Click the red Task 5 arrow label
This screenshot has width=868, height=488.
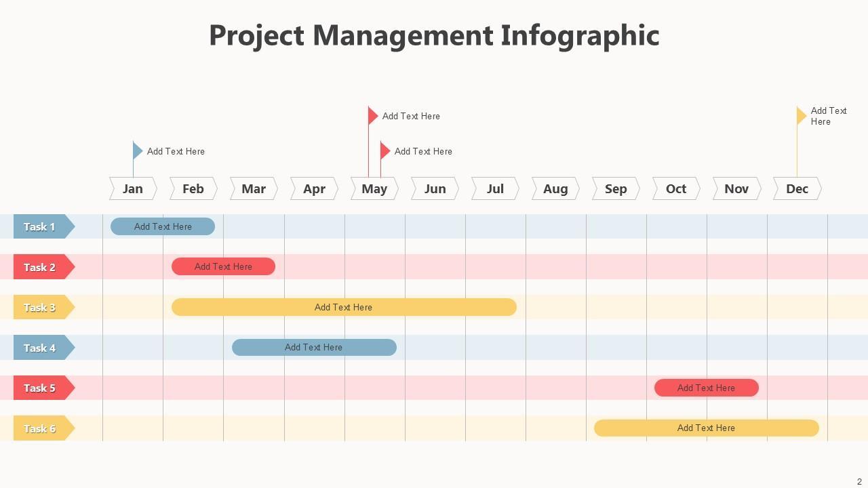coord(42,388)
